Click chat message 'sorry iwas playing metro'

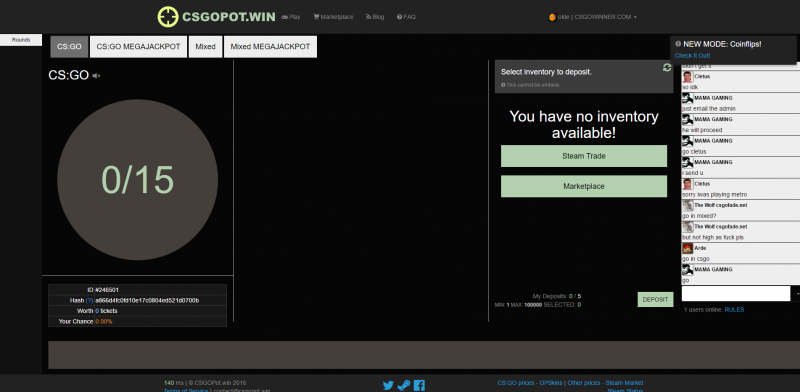714,194
